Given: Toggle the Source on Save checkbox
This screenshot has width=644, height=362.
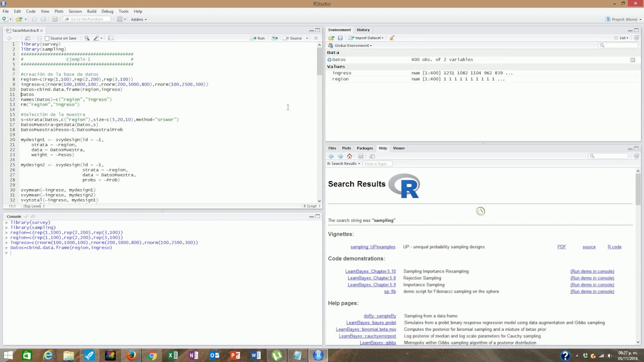Looking at the screenshot, I should pyautogui.click(x=47, y=38).
